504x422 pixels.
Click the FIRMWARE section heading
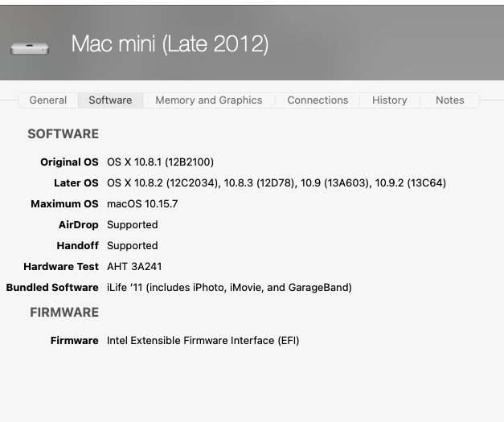tap(64, 313)
